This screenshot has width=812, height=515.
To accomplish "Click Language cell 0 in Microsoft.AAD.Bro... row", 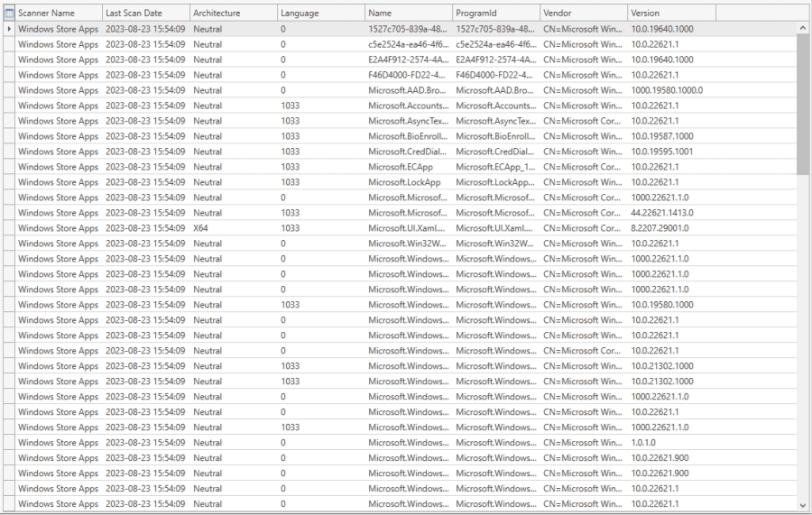I will [320, 90].
